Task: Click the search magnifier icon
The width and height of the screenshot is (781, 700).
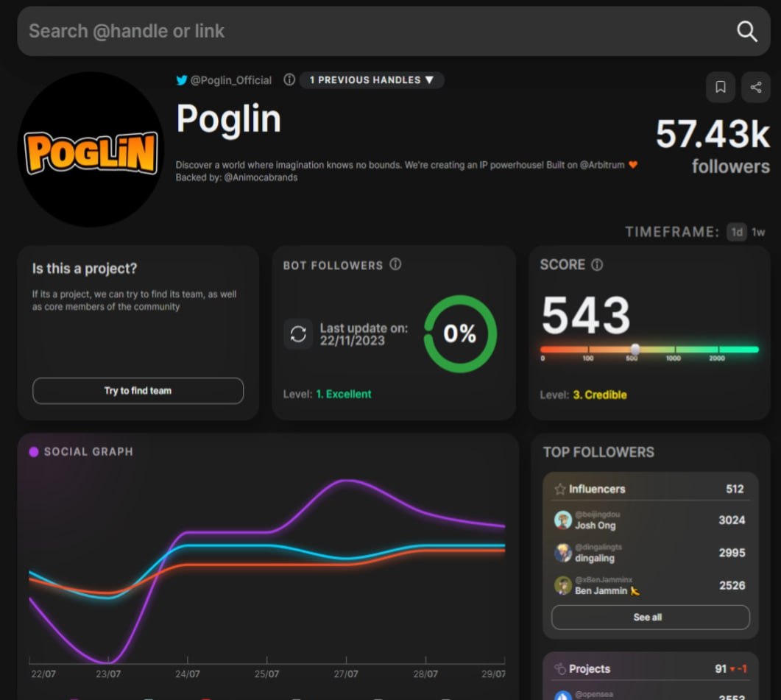Action: coord(746,32)
